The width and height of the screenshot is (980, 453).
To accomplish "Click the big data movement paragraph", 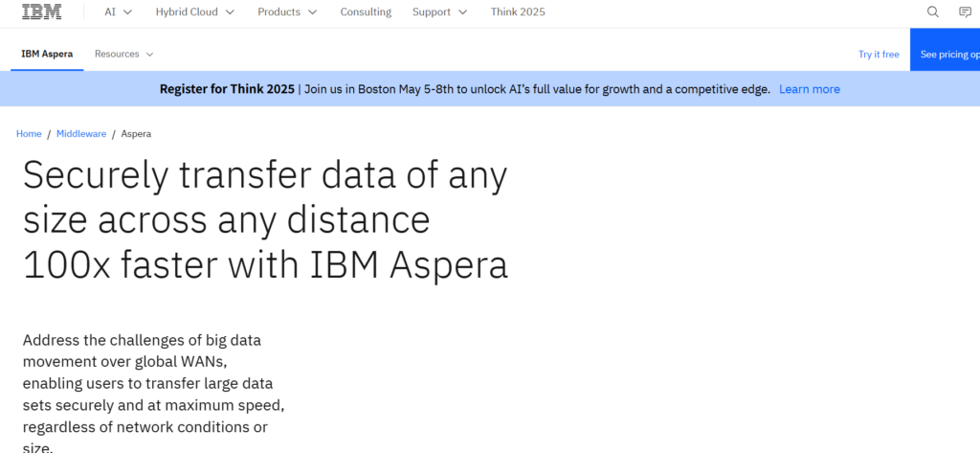I will (153, 393).
